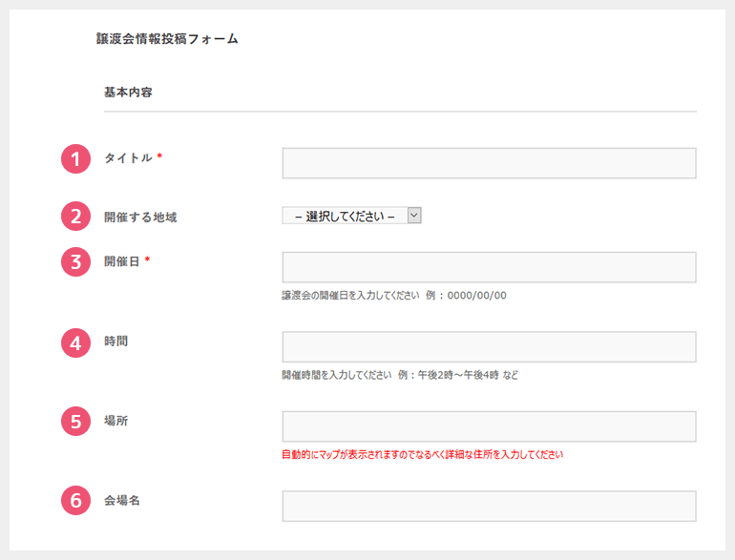Click the hint 開催時間を入力してください

[x=337, y=375]
